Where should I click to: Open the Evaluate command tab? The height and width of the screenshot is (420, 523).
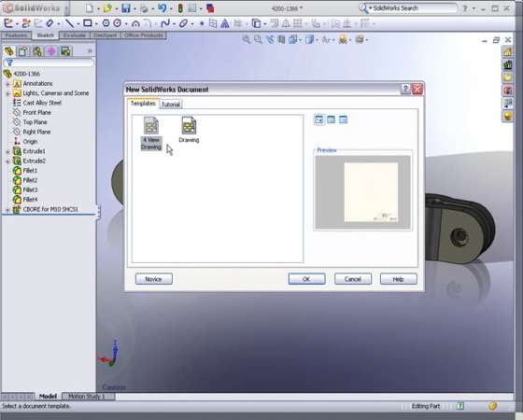74,35
